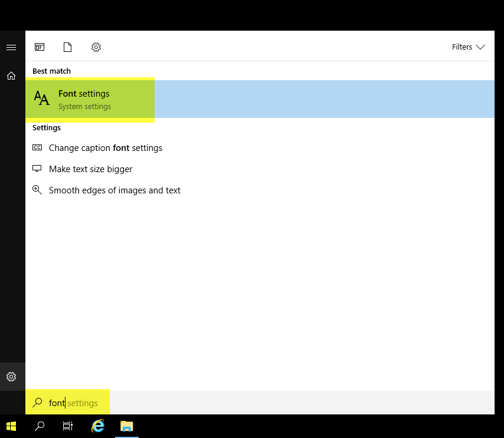Click the magnifier plus icon beside Smooth edges
The height and width of the screenshot is (438, 504).
click(37, 190)
